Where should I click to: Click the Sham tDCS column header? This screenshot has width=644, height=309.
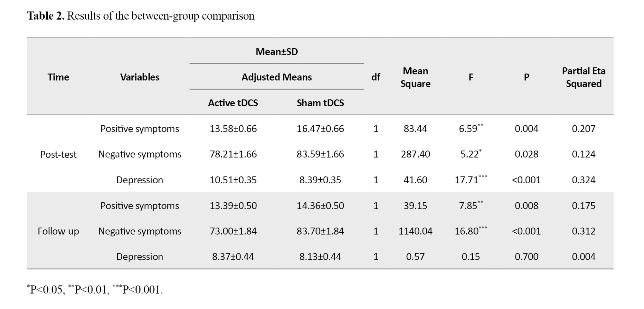point(320,103)
